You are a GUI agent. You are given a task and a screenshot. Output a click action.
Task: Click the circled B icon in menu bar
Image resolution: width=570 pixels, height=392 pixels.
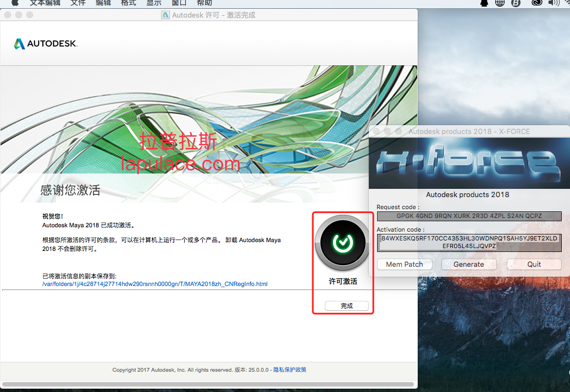click(516, 3)
